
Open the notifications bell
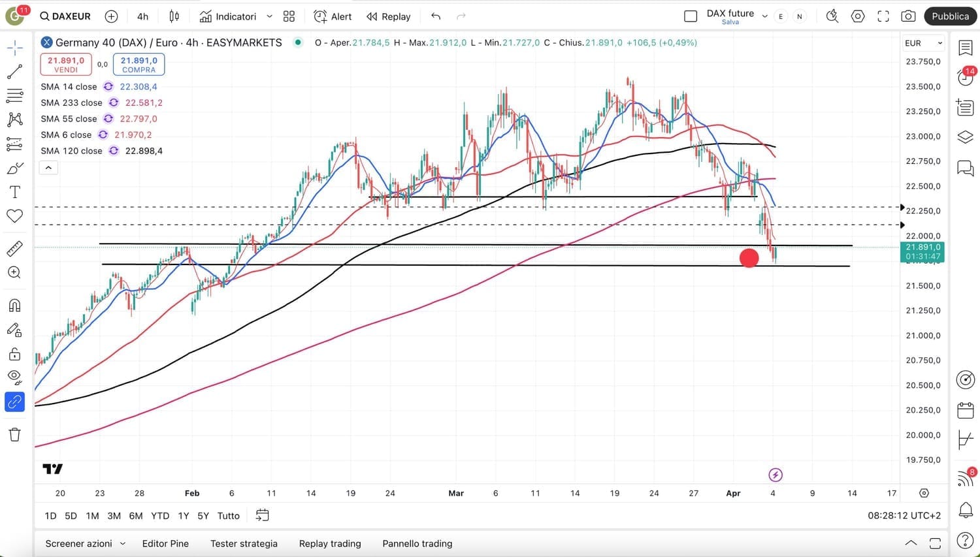[966, 510]
